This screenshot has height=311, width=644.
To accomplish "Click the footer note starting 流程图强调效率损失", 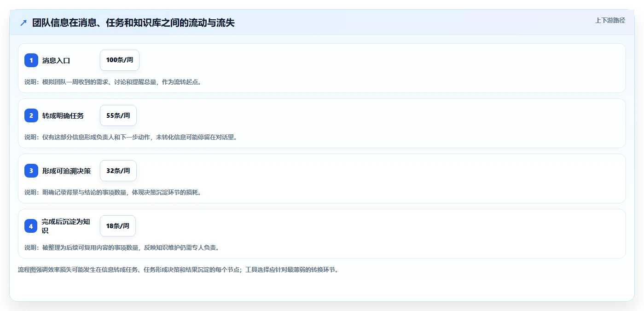I will click(179, 270).
